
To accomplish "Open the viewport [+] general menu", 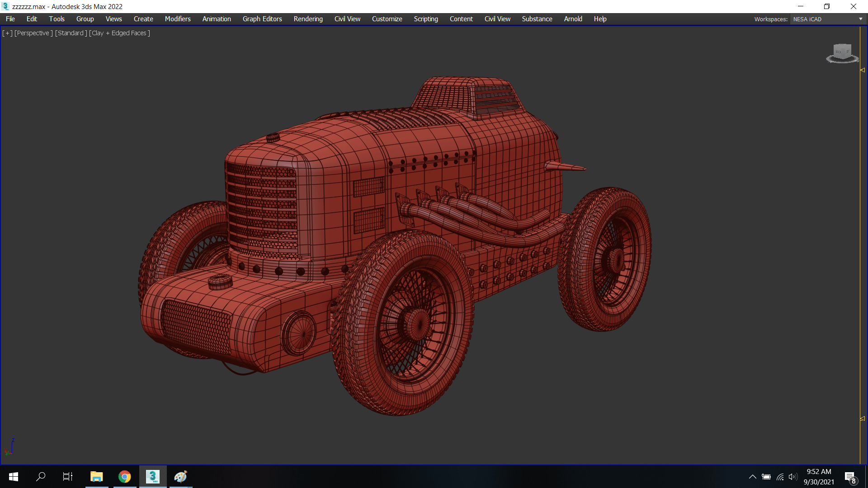I will click(x=7, y=33).
